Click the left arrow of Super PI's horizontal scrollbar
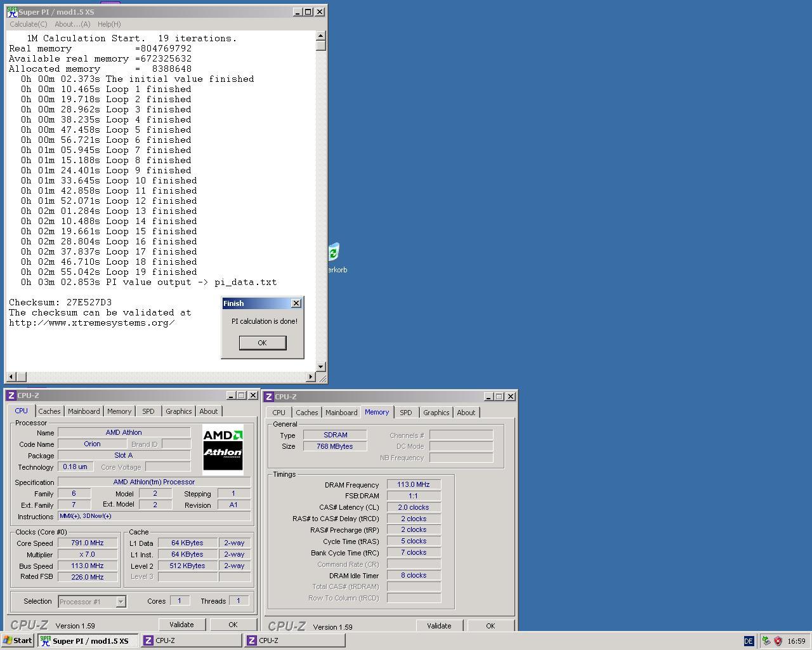The height and width of the screenshot is (650, 812). coord(11,377)
